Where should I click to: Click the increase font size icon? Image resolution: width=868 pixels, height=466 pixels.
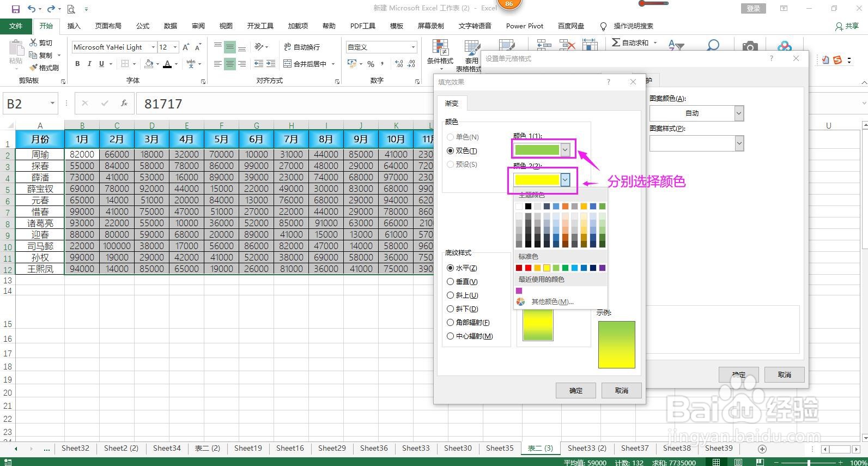[x=186, y=47]
